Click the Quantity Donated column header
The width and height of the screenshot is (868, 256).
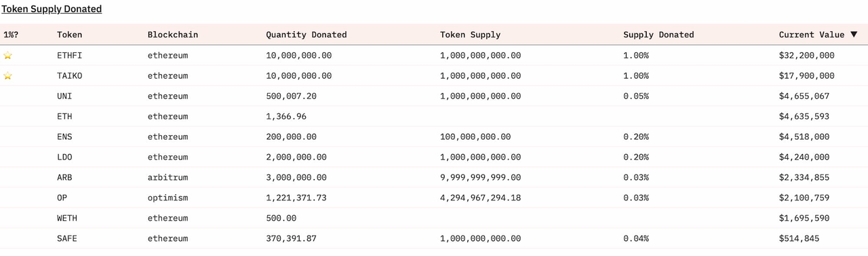point(307,35)
